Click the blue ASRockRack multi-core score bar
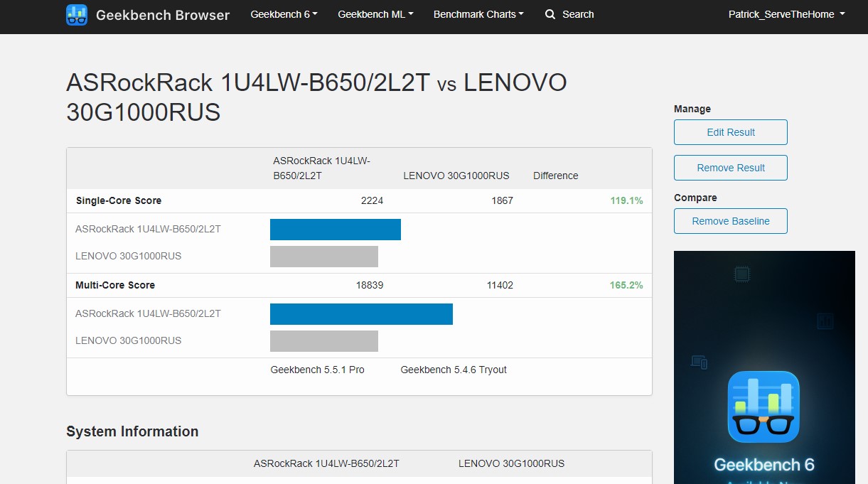The height and width of the screenshot is (484, 868). (x=361, y=314)
